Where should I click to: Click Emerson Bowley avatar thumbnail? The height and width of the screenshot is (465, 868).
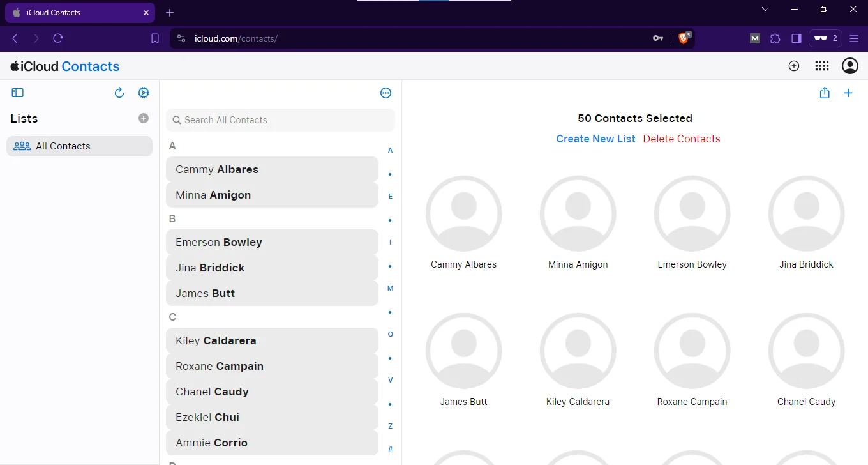[x=692, y=214]
